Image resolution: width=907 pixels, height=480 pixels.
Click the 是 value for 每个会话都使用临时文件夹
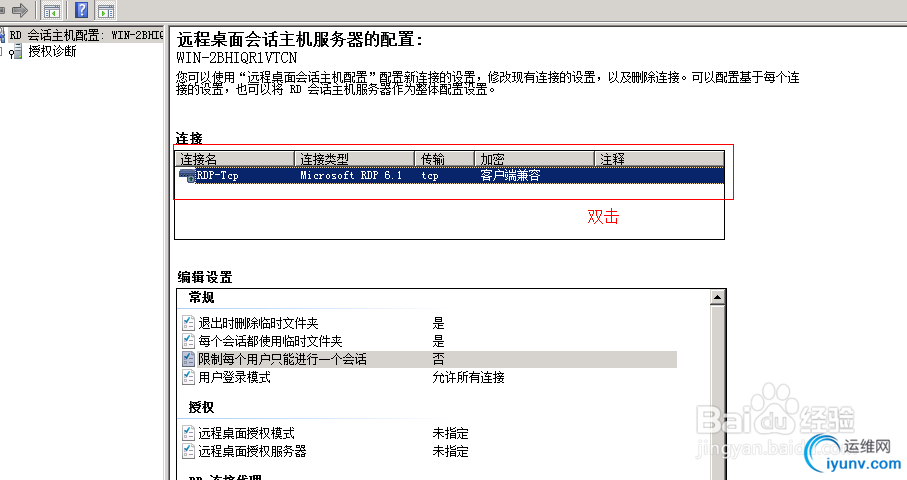click(x=438, y=341)
